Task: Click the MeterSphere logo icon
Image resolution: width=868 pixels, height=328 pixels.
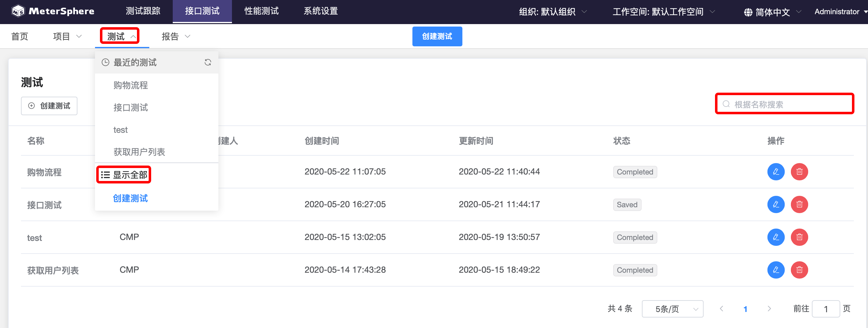Action: 18,11
